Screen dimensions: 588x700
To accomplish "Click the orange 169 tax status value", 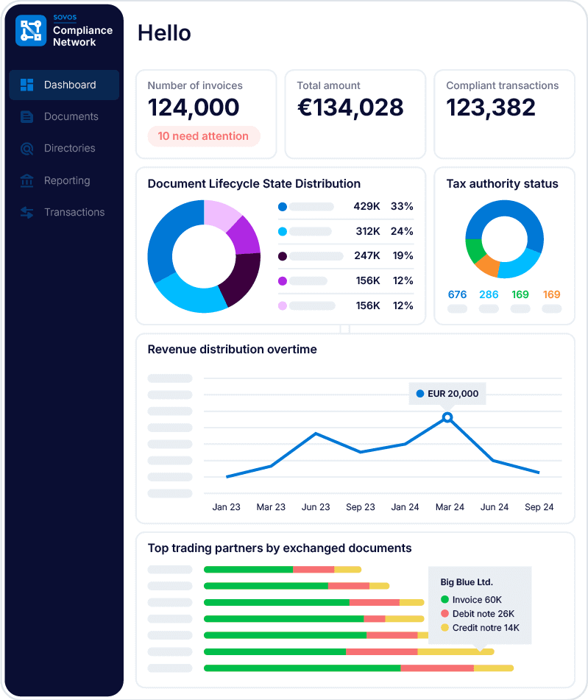I will click(551, 294).
